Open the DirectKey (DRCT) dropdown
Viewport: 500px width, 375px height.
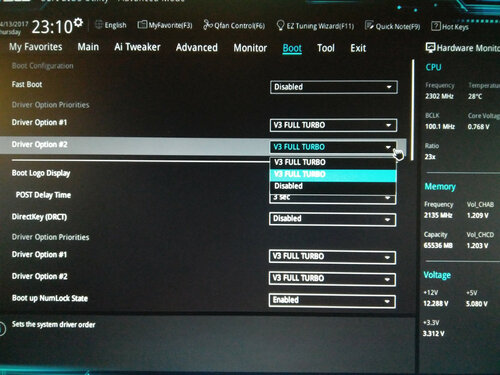(x=333, y=219)
